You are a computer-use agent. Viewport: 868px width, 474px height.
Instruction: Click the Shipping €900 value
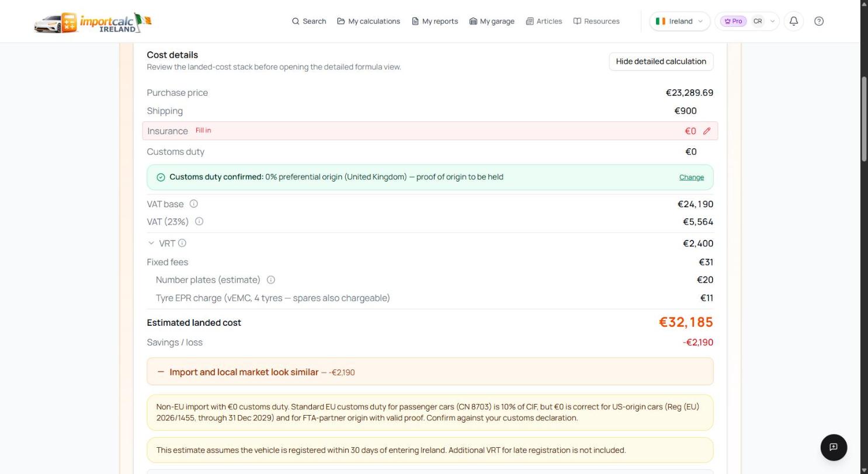click(x=685, y=111)
